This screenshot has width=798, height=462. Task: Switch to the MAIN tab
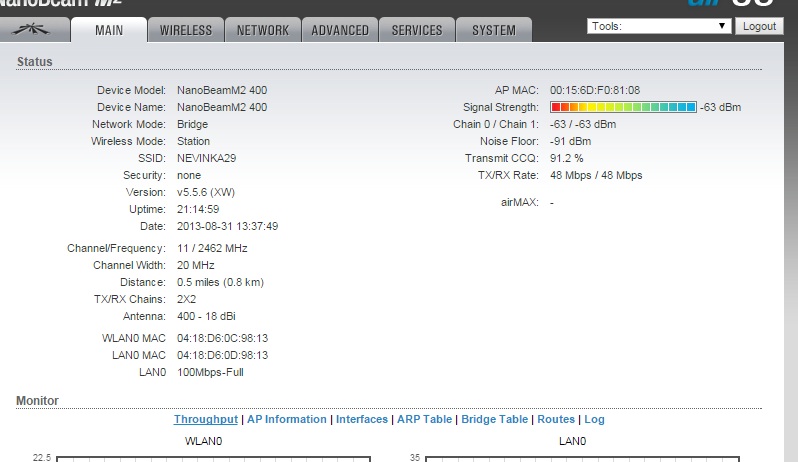coord(109,30)
